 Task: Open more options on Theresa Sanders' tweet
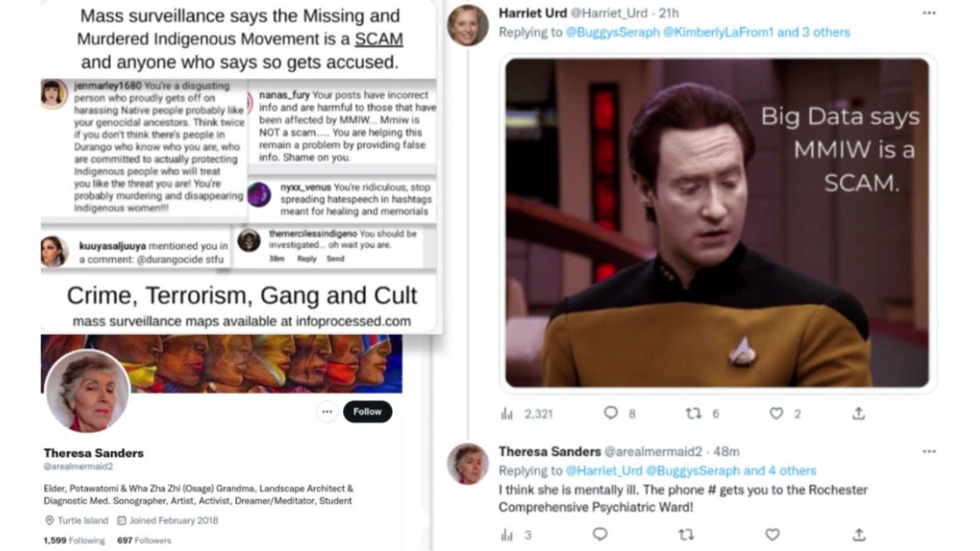(x=929, y=452)
